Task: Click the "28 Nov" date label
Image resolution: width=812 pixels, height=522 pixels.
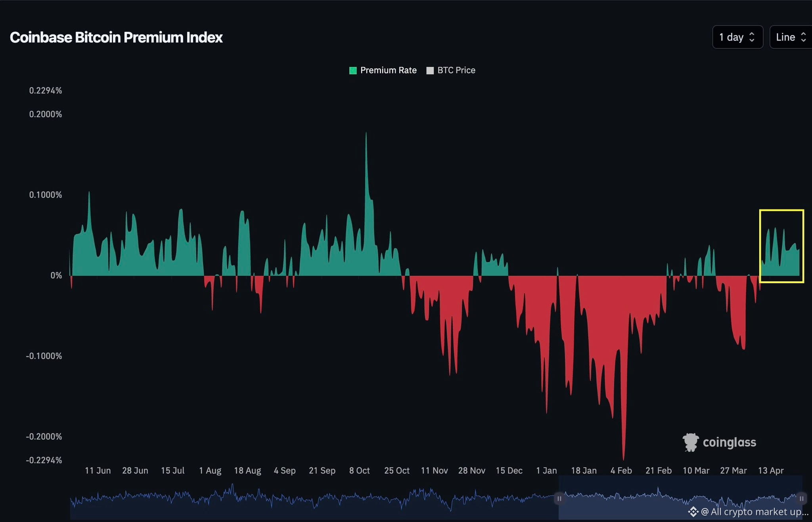Action: [x=472, y=470]
